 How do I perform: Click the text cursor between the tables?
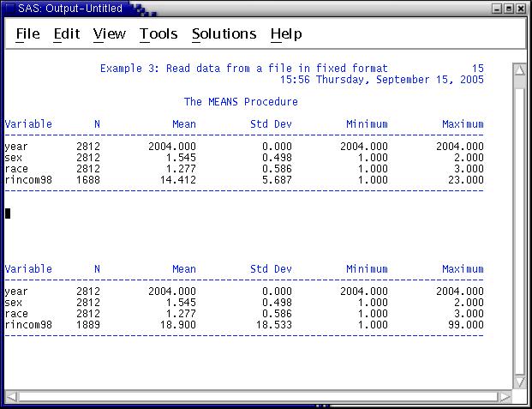pos(8,213)
